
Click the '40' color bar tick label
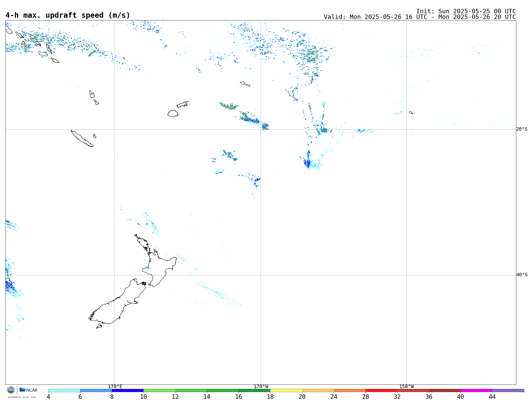pos(461,397)
